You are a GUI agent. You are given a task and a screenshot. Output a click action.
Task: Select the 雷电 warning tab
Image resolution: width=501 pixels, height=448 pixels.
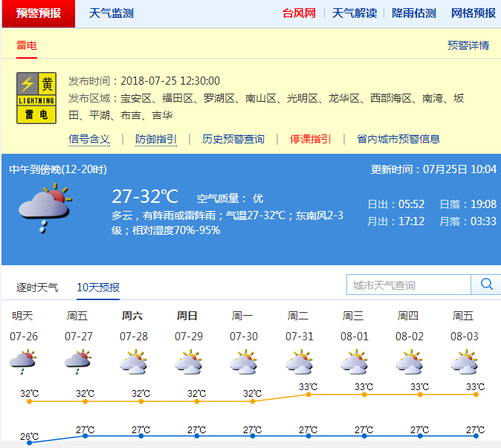(27, 45)
